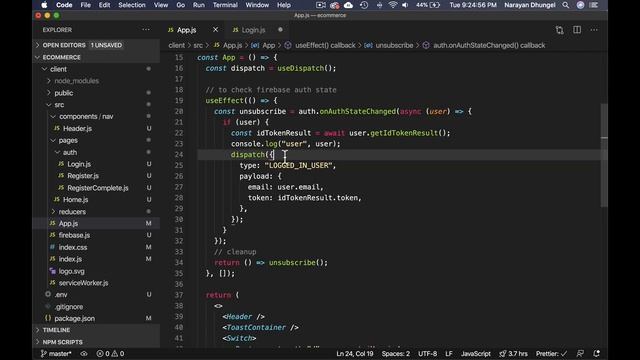The width and height of the screenshot is (640, 360).
Task: Open the Window menu
Action: [257, 5]
